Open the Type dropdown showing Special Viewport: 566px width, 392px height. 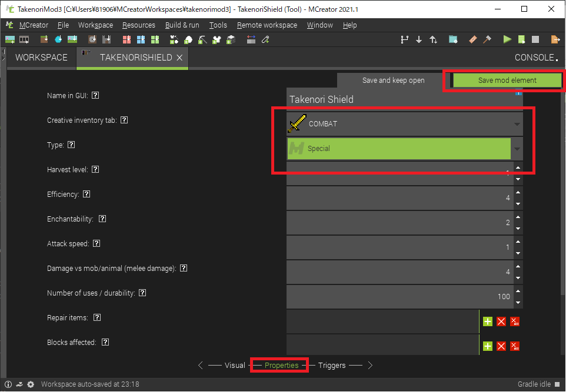point(517,149)
